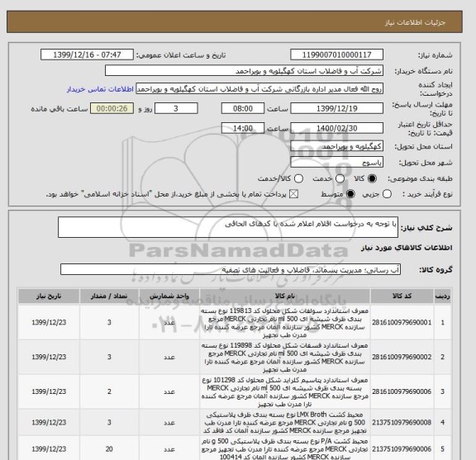Open the buyer contact info link اطلاعات تماس خریدار
Screen dimensions: 476x460
coord(100,89)
